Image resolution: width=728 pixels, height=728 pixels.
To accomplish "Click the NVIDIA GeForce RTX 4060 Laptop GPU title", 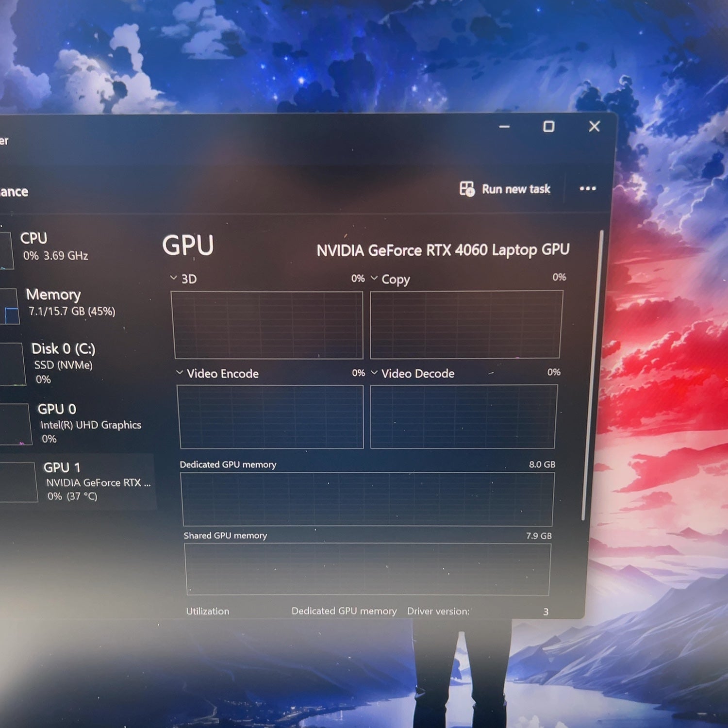I will (x=443, y=250).
